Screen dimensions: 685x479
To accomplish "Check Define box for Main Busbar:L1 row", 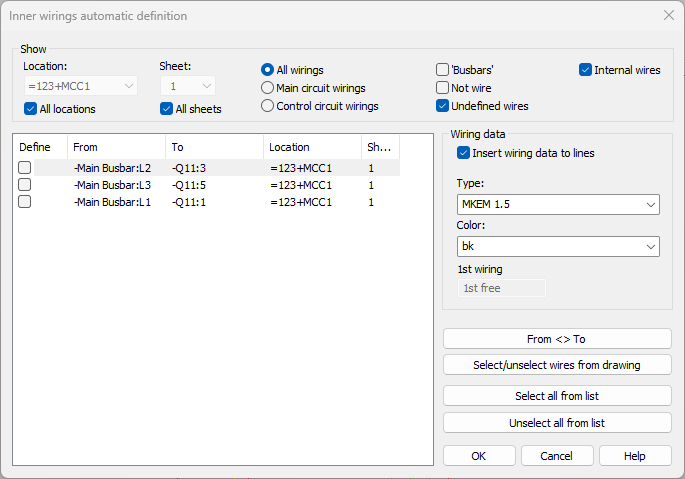I will tap(25, 202).
